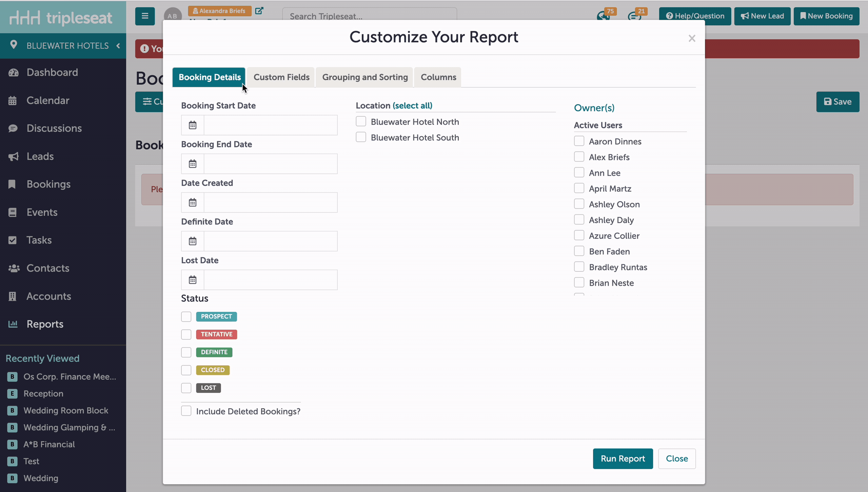Open the Lost Date calendar picker icon
The image size is (868, 492).
(193, 280)
